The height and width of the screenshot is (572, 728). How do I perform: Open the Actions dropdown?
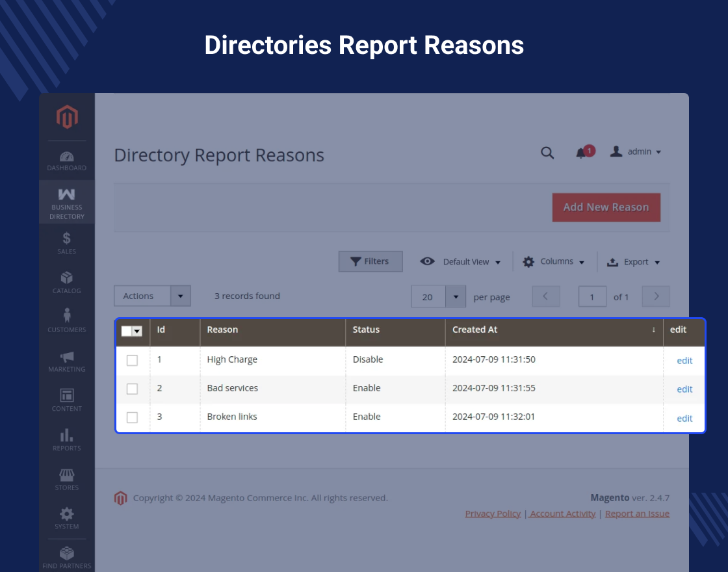point(152,296)
